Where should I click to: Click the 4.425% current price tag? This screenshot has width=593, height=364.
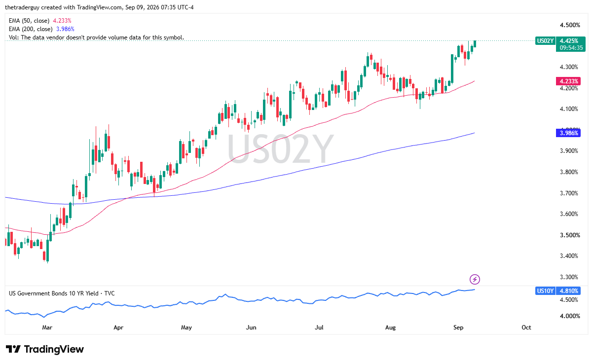(569, 40)
